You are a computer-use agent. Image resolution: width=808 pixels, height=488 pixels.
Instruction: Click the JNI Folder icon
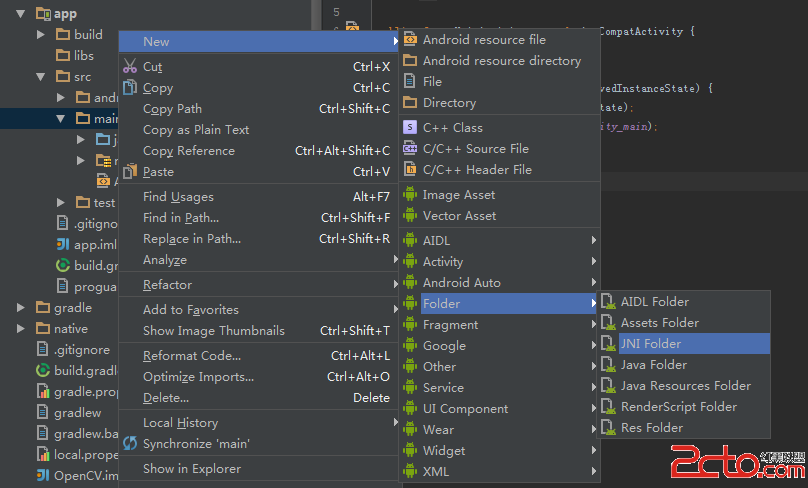point(608,344)
